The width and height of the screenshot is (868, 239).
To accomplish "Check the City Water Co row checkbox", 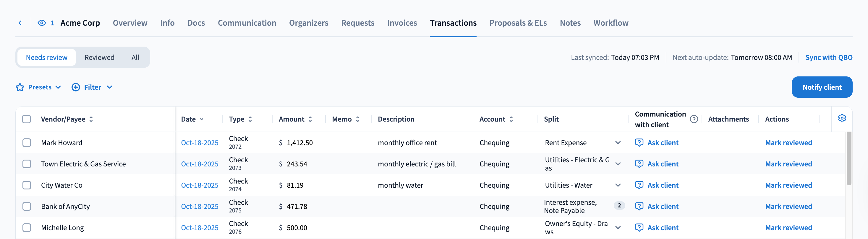I will 27,185.
